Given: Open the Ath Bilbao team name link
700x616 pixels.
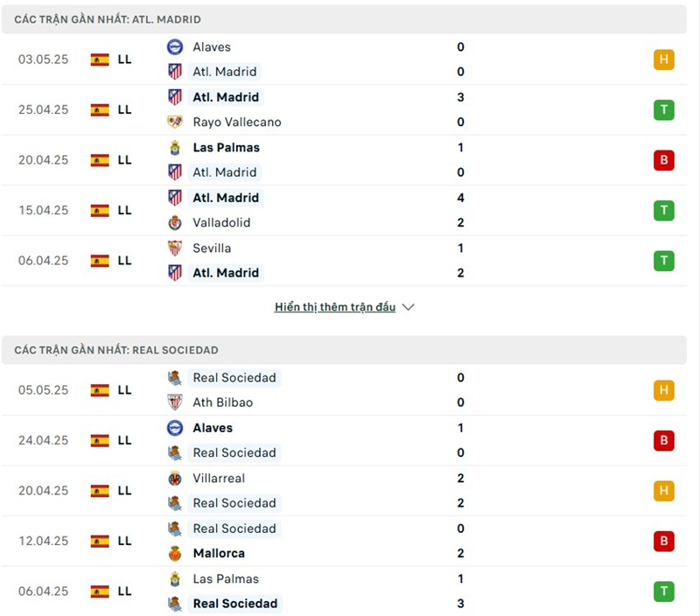Looking at the screenshot, I should click(x=222, y=402).
